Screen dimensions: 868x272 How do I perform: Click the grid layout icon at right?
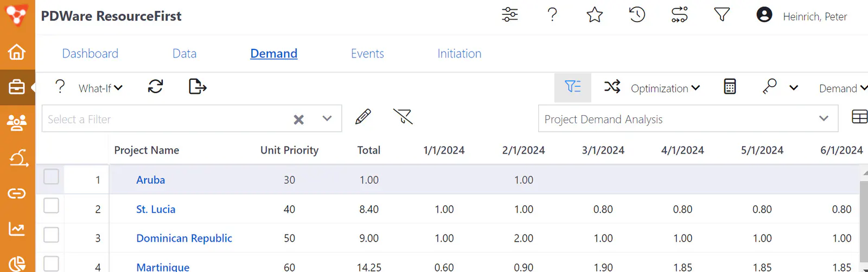point(860,117)
